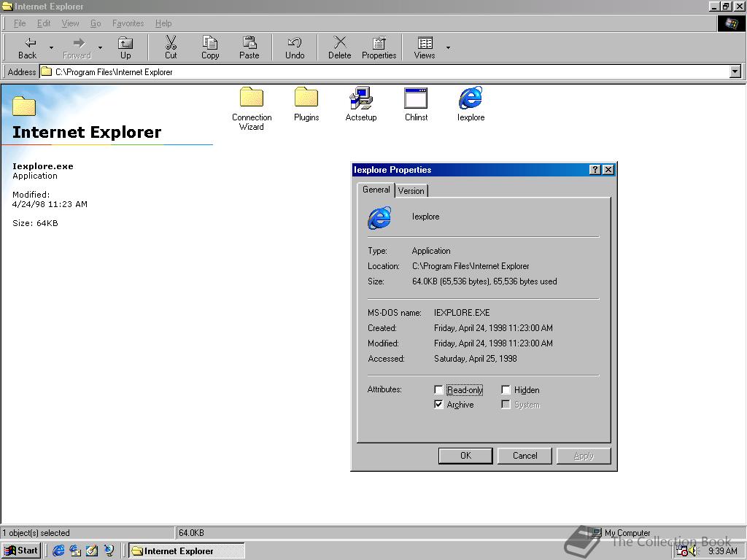Click Show Desktop quick launch icon
This screenshot has height=560, width=747.
pos(92,551)
